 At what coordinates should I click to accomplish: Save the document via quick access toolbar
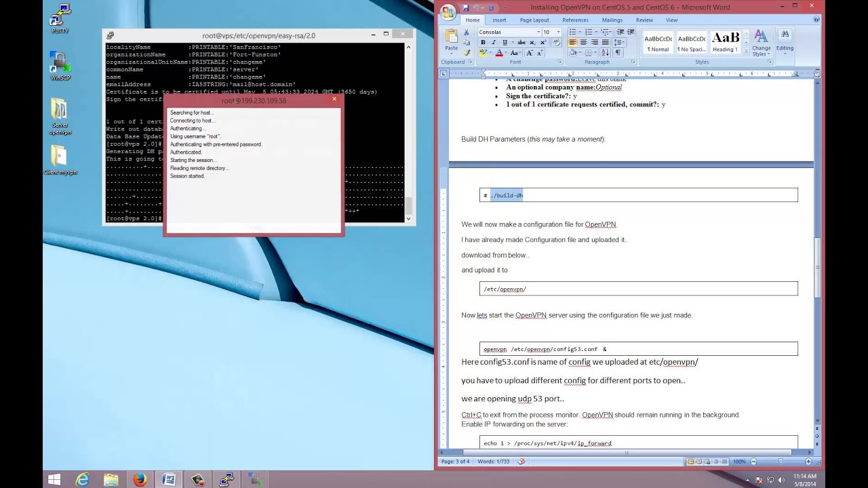click(465, 7)
